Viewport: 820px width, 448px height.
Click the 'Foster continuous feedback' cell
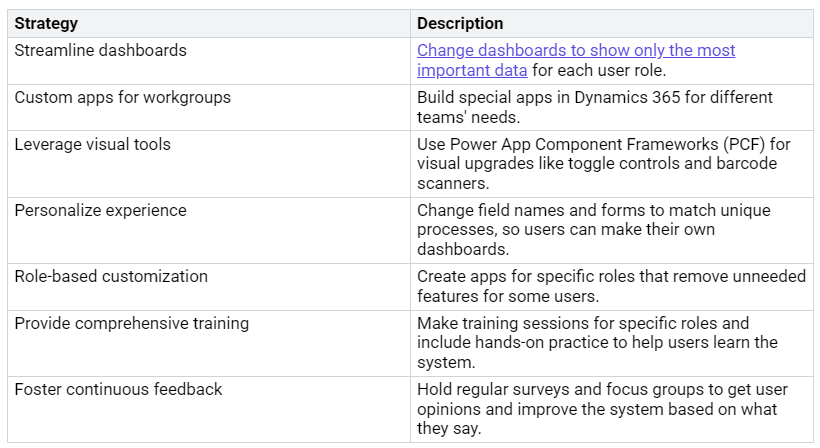[209, 409]
